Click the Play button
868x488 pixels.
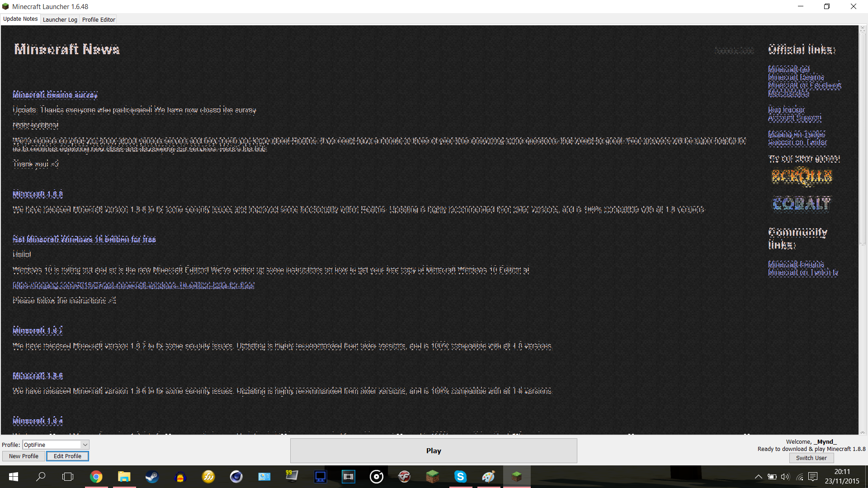click(x=434, y=450)
